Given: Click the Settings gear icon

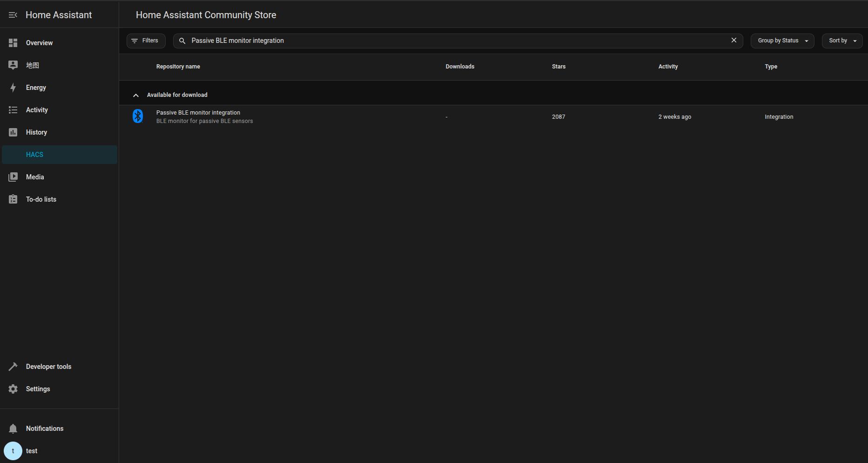Looking at the screenshot, I should pos(13,389).
